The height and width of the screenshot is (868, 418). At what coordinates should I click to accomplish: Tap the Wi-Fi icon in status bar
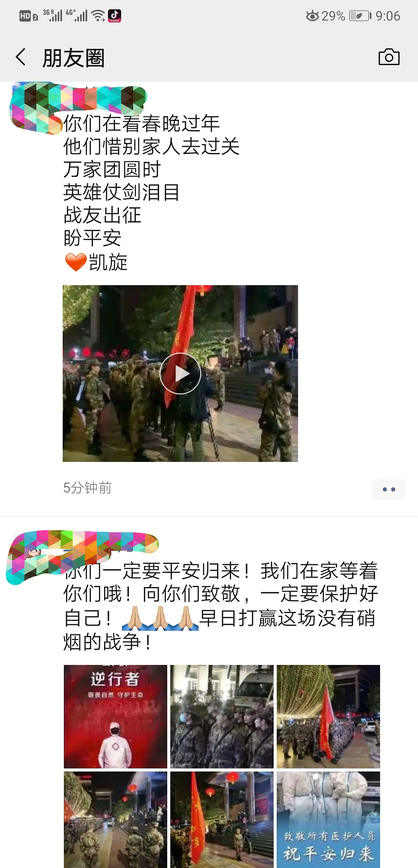98,16
